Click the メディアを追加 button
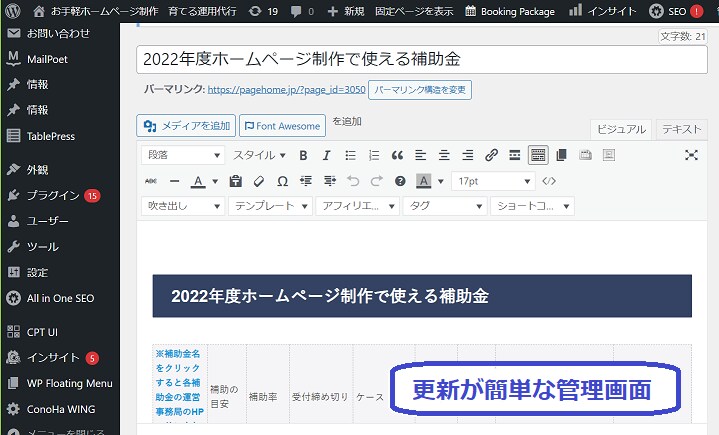Screen dimensions: 719x435 (186, 126)
